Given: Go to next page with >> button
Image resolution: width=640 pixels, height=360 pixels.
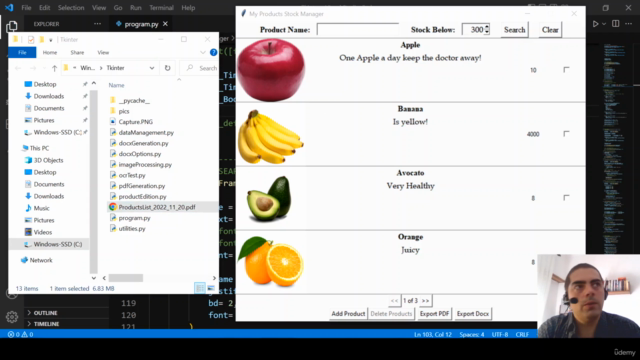Looking at the screenshot, I should (425, 301).
